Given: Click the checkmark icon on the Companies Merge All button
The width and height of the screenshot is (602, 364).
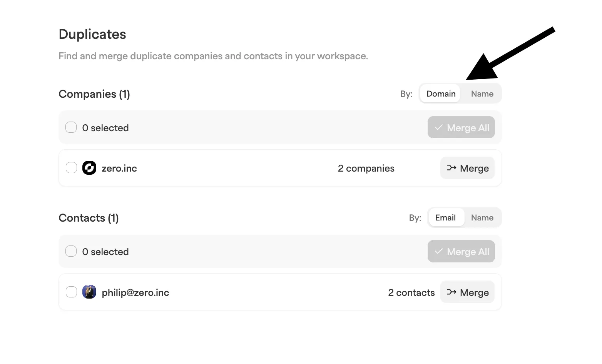Looking at the screenshot, I should point(438,127).
